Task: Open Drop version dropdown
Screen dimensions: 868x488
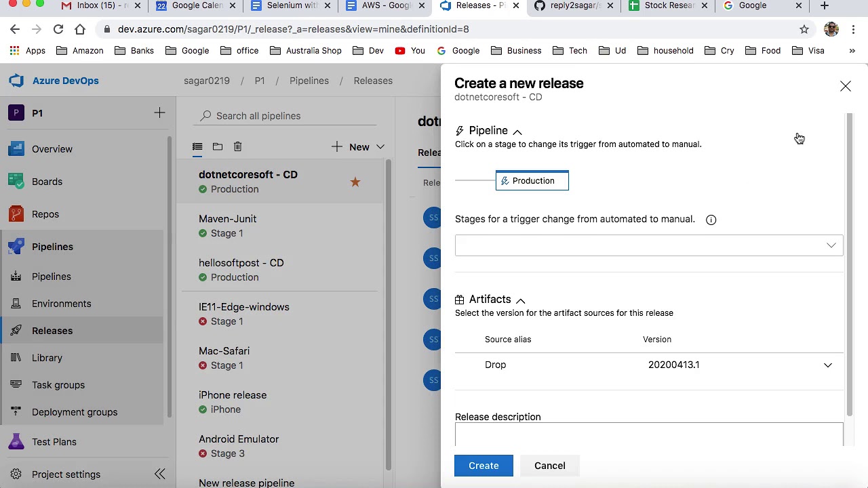Action: click(827, 365)
